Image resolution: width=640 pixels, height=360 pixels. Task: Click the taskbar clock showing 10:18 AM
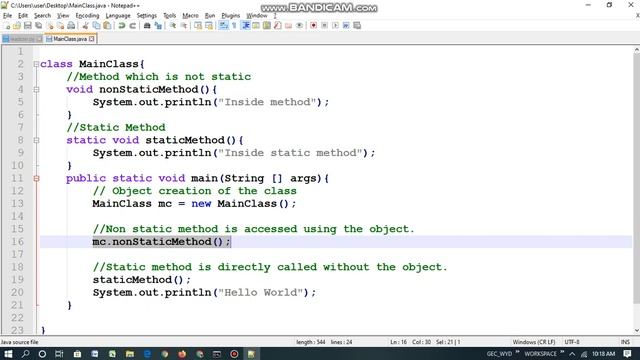coord(603,354)
